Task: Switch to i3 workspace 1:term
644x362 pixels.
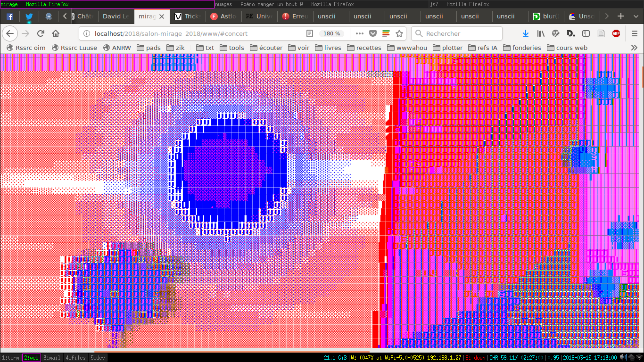Action: 10,358
